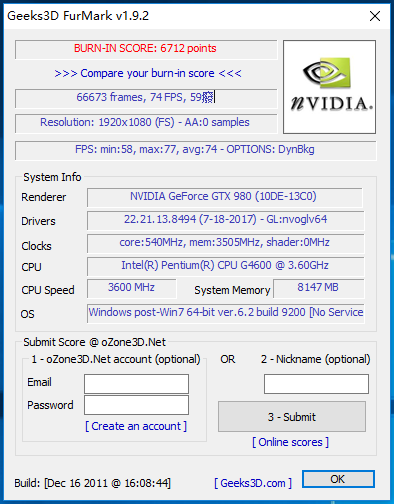Image resolution: width=394 pixels, height=504 pixels.
Task: Click the OS label
Action: (27, 314)
